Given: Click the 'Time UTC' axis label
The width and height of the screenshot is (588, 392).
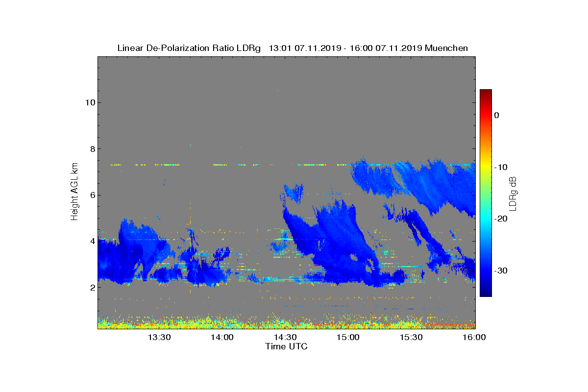Looking at the screenshot, I should (287, 346).
